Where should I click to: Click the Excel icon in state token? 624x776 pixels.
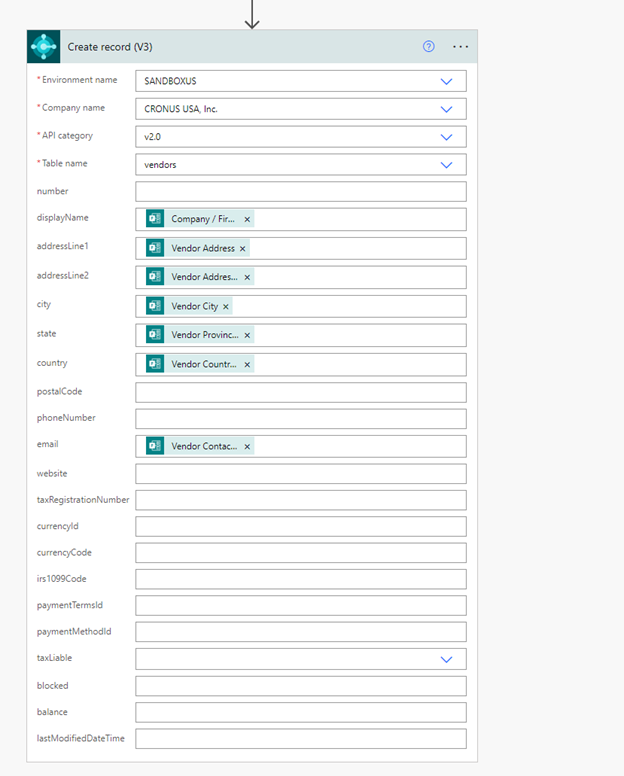155,335
